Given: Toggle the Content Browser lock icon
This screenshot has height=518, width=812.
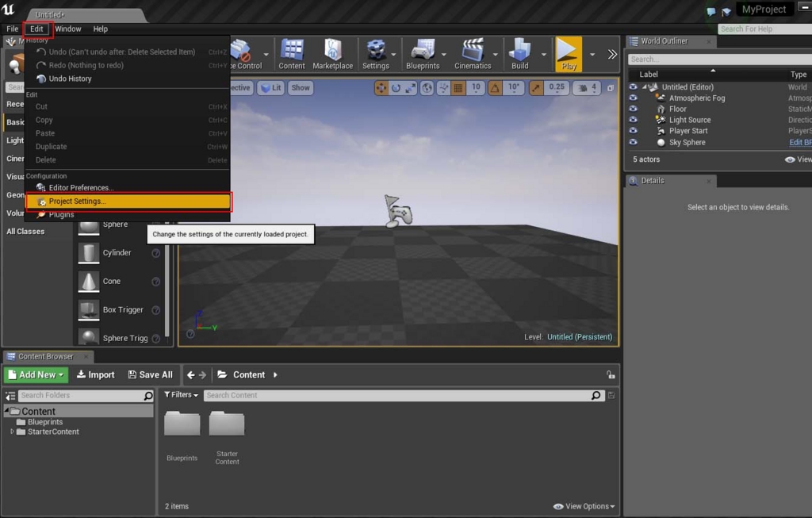Looking at the screenshot, I should (x=611, y=374).
